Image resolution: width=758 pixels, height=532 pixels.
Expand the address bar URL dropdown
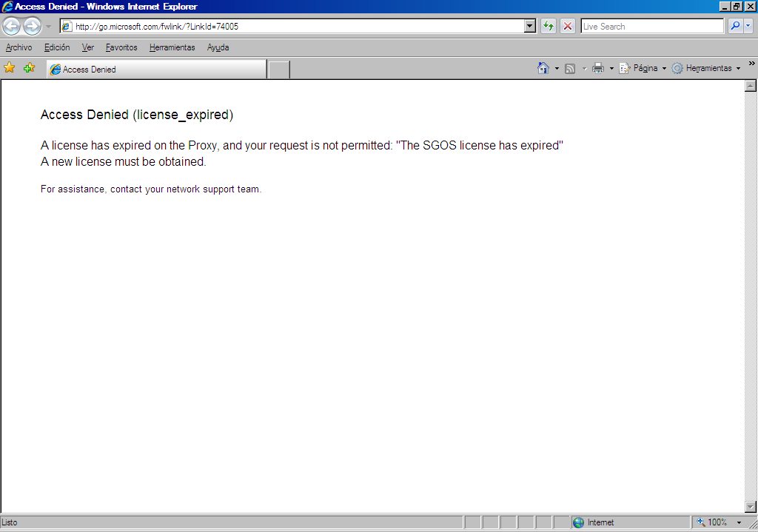pos(530,27)
